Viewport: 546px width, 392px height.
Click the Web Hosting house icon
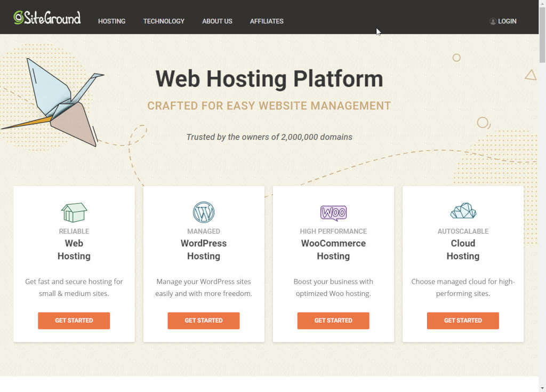point(74,212)
